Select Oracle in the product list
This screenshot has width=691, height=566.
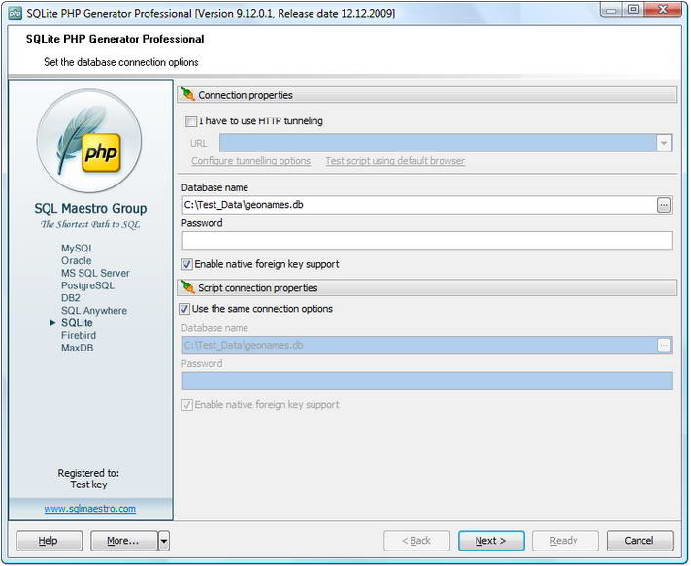76,261
